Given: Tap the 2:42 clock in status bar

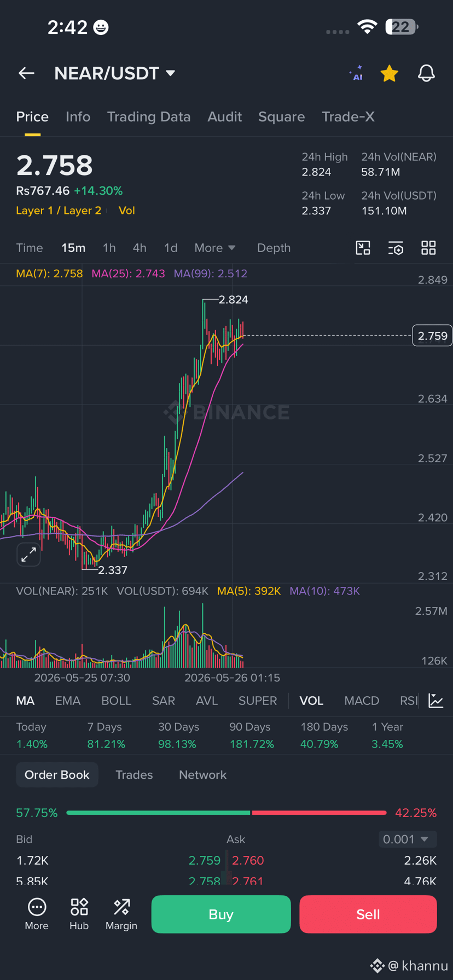Looking at the screenshot, I should click(x=67, y=27).
